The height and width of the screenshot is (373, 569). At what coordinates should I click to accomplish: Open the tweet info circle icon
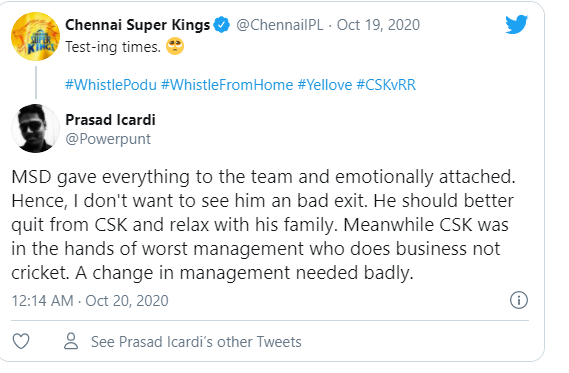[x=519, y=300]
